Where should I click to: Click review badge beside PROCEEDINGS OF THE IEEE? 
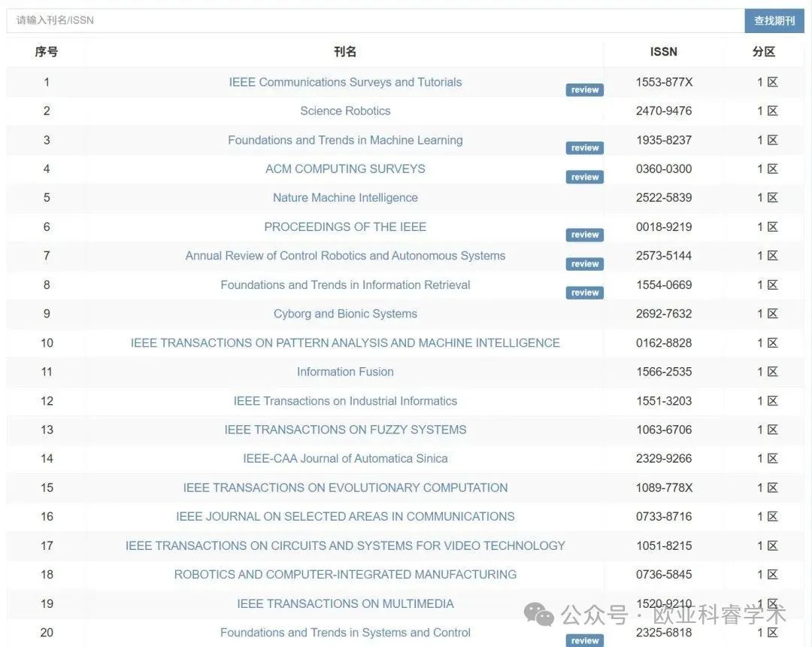(x=585, y=235)
